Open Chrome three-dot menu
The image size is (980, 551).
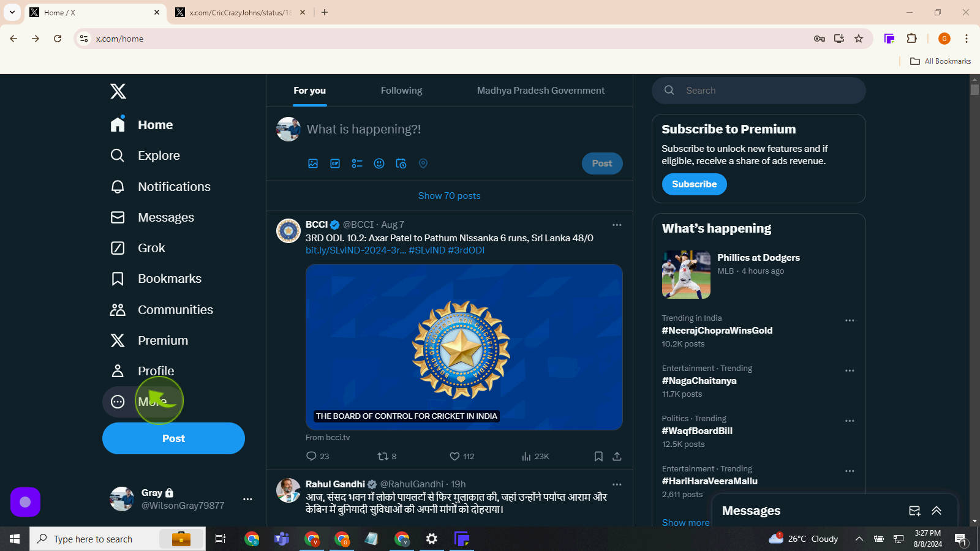pos(967,39)
